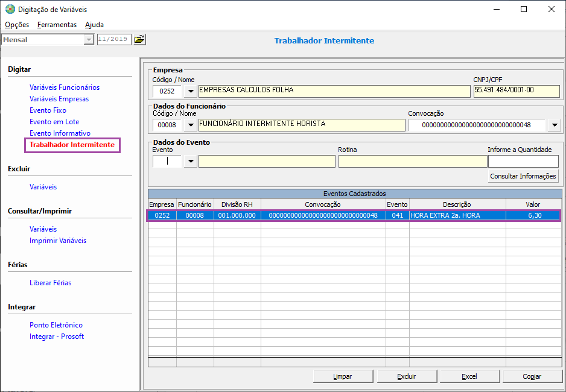This screenshot has width=566, height=392.
Task: Click the Convocação cell in grid row
Action: (323, 215)
